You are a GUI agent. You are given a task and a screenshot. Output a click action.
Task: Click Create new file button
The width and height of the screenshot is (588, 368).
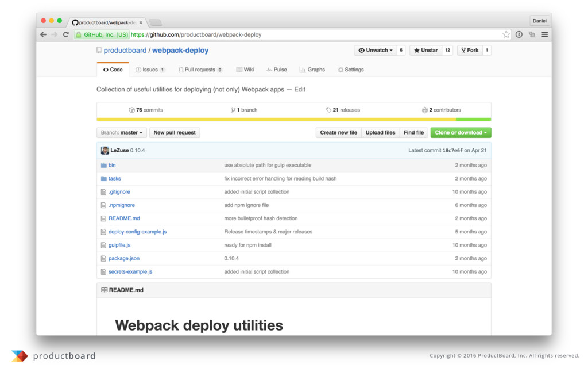click(x=339, y=133)
